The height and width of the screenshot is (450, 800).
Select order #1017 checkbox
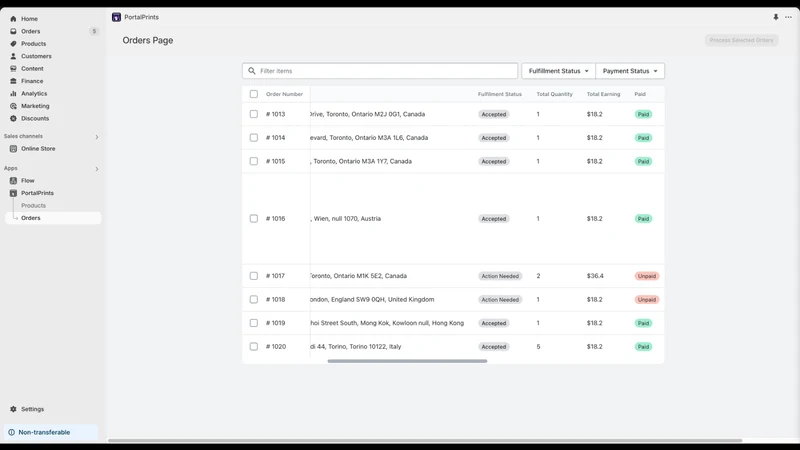pyautogui.click(x=254, y=276)
